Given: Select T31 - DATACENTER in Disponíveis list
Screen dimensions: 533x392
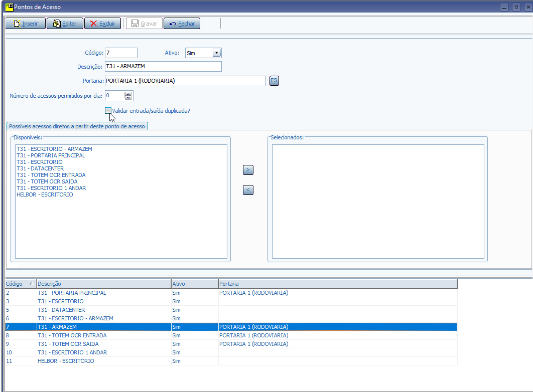Looking at the screenshot, I should [40, 168].
